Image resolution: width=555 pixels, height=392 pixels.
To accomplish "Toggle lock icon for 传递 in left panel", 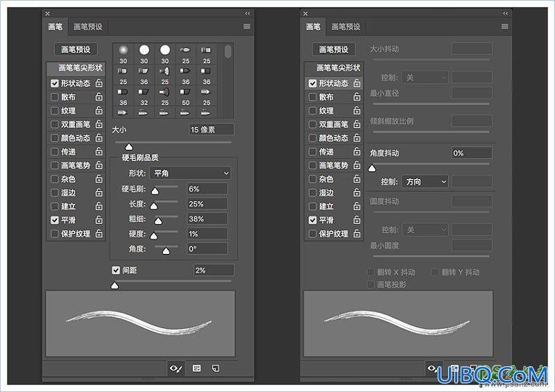I will [99, 151].
